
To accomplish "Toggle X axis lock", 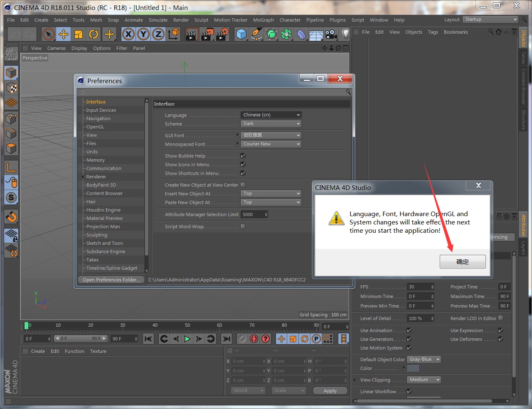I will coord(128,34).
